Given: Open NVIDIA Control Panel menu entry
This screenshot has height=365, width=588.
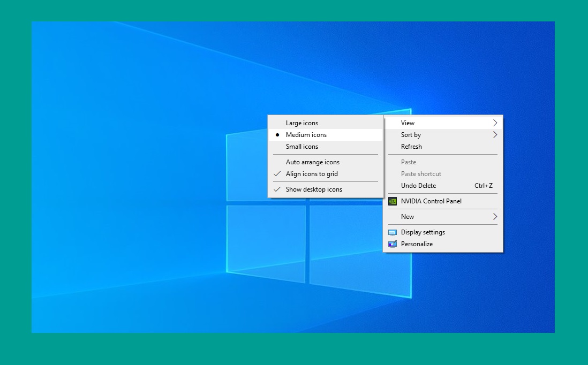Looking at the screenshot, I should (x=443, y=201).
